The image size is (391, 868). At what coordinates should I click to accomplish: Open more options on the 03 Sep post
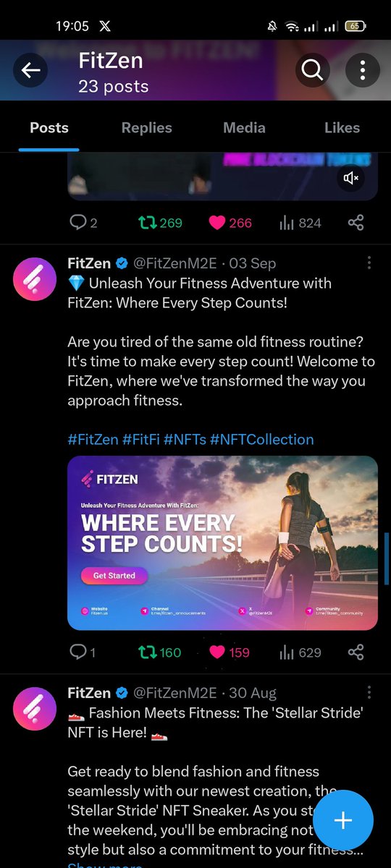click(x=369, y=263)
